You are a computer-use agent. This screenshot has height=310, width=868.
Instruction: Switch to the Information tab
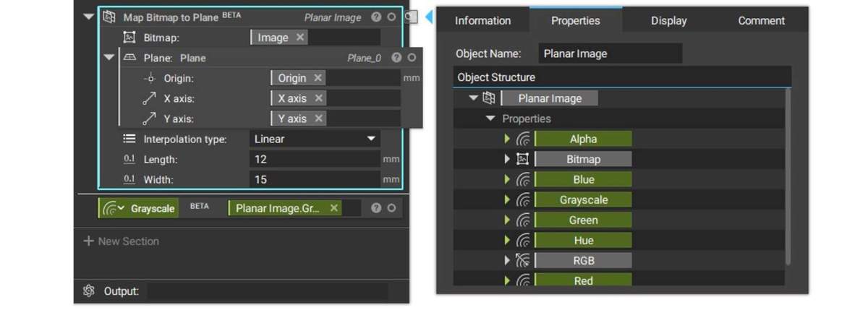[482, 20]
